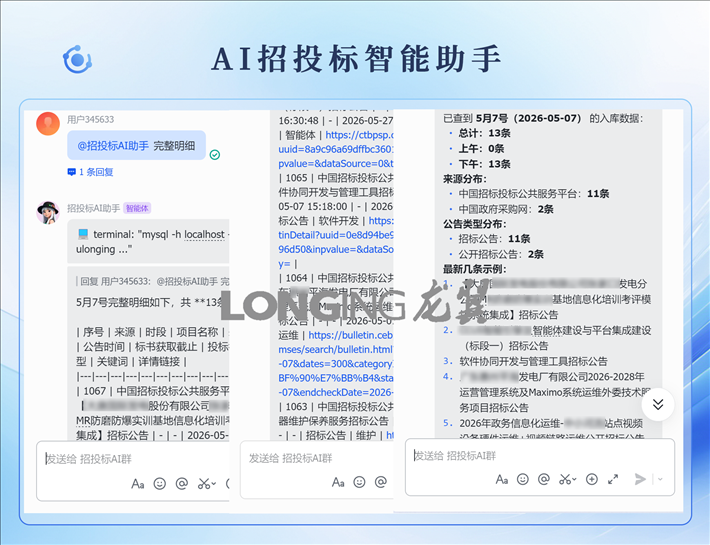The width and height of the screenshot is (710, 545).
Task: Open the https://bulletin.ceb link in the middle panel
Action: pos(350,335)
